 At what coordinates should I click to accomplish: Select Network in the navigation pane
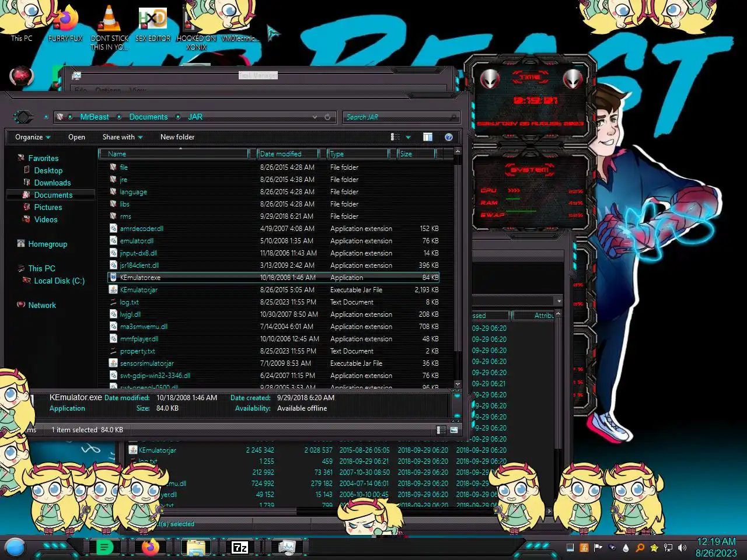(x=42, y=305)
